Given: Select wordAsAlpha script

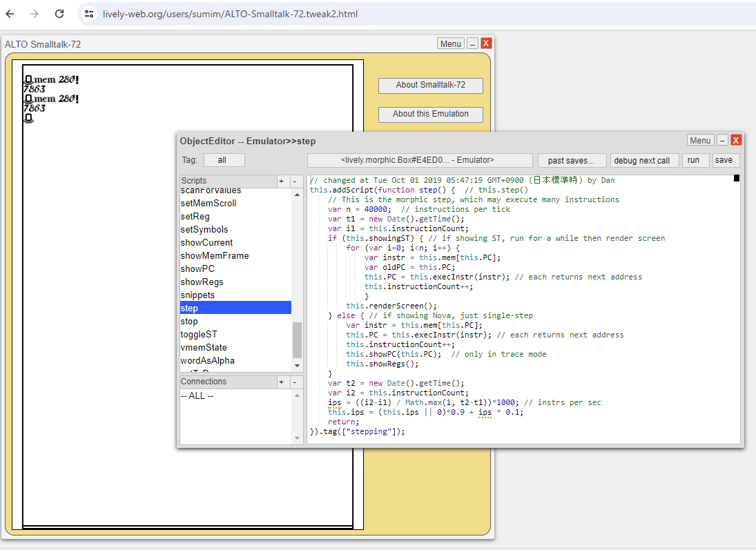Looking at the screenshot, I should point(235,360).
